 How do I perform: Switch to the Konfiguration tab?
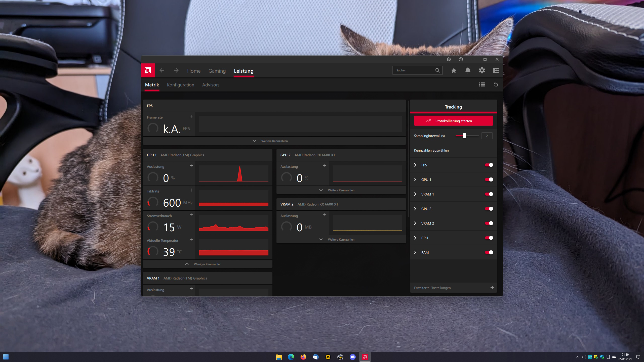(180, 85)
